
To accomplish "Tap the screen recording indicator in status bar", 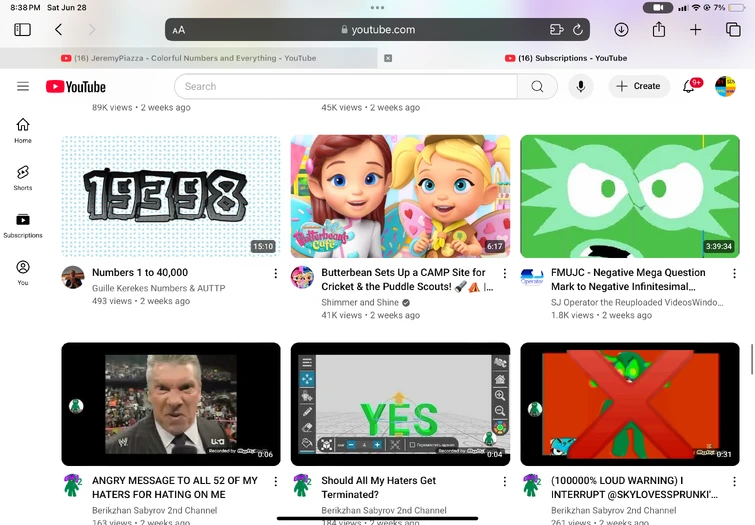I will [658, 8].
